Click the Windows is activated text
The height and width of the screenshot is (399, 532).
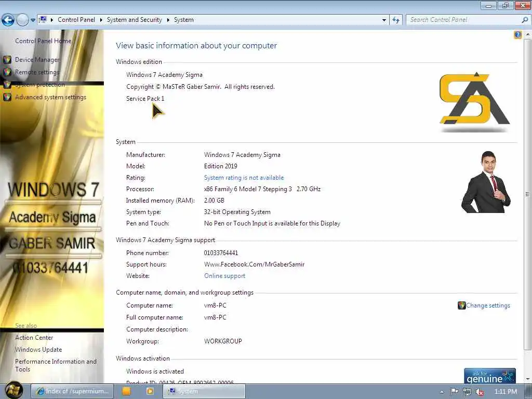(x=155, y=371)
